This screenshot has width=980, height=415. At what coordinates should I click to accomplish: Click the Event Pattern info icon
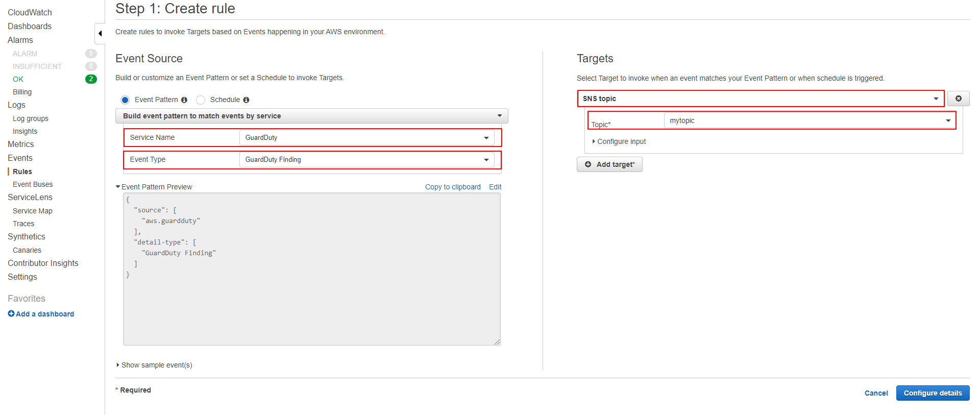[184, 100]
